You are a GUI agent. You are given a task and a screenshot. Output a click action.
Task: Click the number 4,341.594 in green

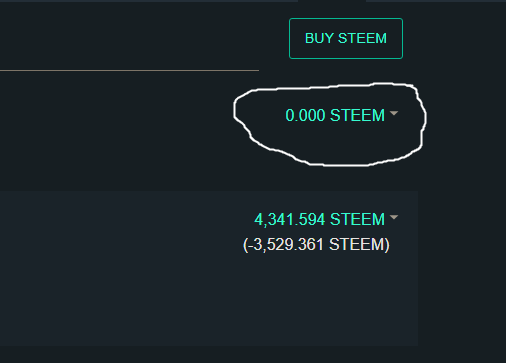(x=290, y=219)
